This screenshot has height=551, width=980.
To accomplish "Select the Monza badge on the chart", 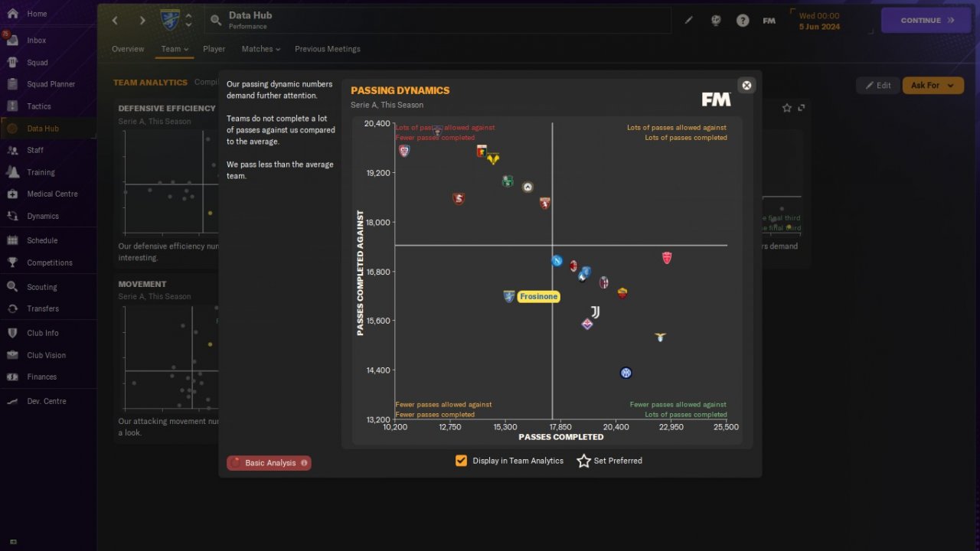I will click(x=667, y=258).
